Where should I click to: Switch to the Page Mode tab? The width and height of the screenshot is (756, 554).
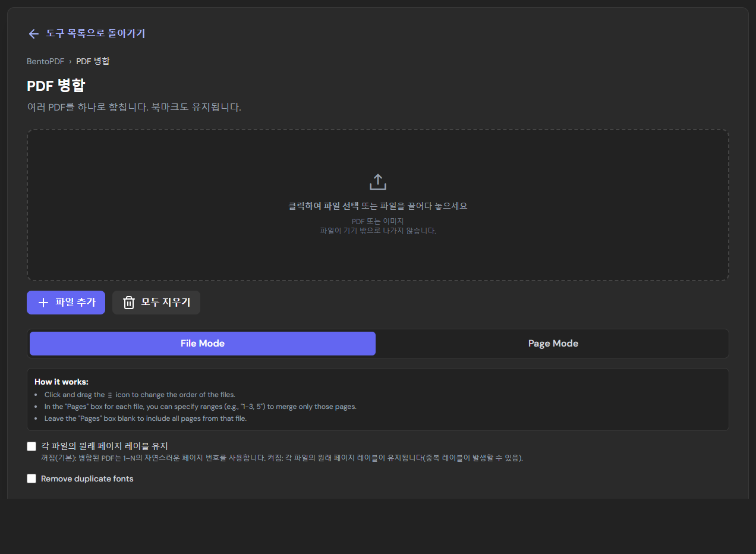pyautogui.click(x=553, y=344)
